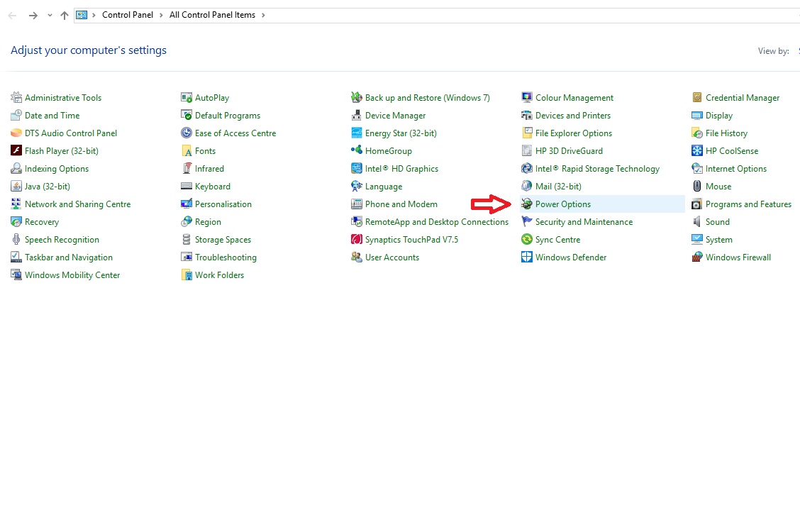Open File History link

click(x=726, y=133)
